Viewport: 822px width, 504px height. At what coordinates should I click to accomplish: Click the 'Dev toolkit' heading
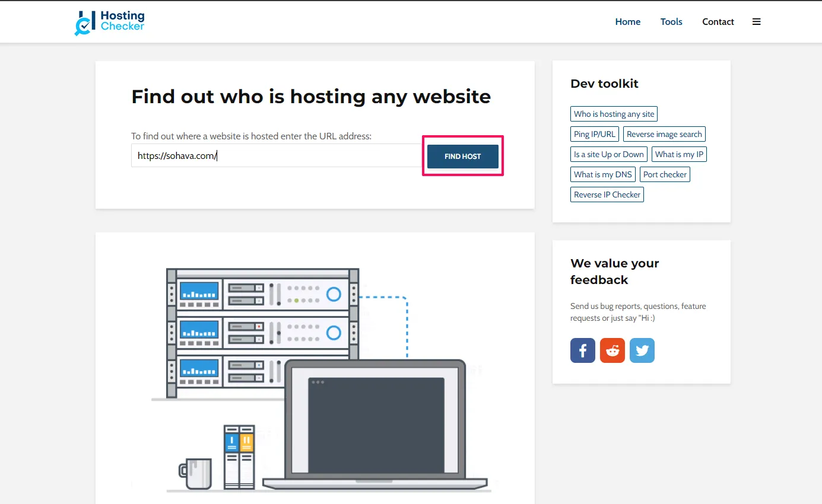tap(604, 84)
